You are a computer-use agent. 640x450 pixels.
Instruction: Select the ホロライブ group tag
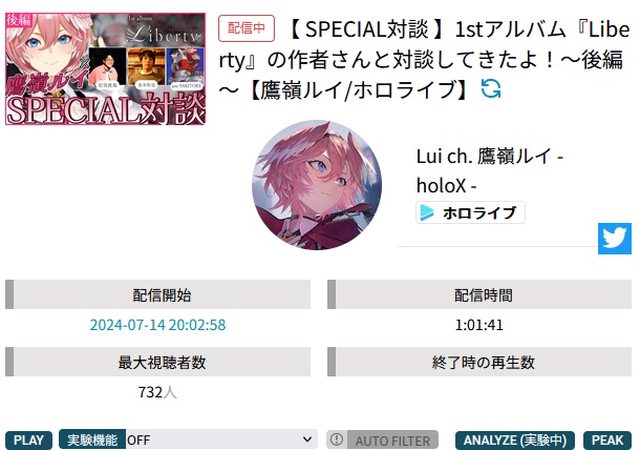click(x=470, y=213)
